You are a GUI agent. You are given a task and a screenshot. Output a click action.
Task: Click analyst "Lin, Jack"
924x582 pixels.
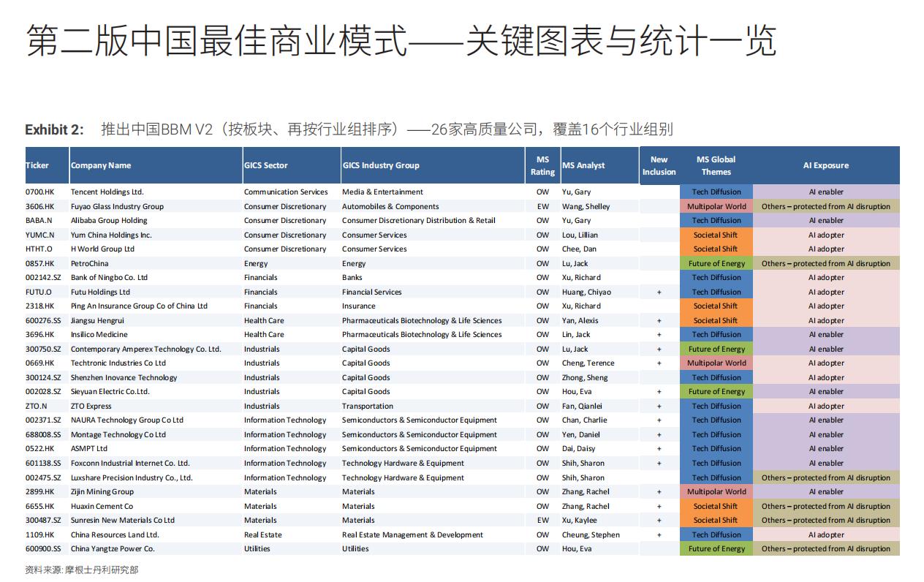point(576,334)
